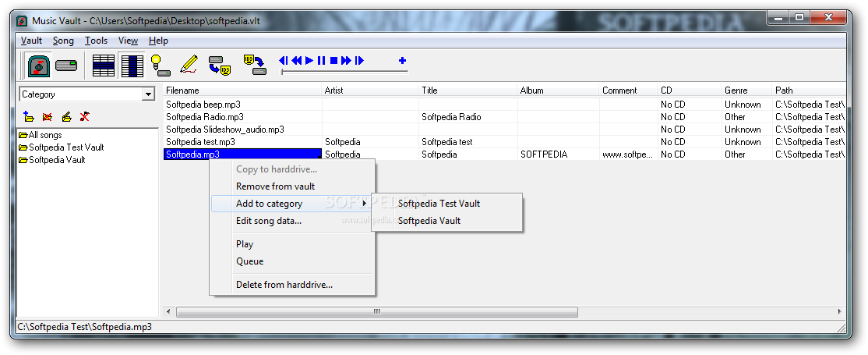Viewport: 868px width, 355px height.
Task: Click the gray CD drive toolbar icon
Action: click(66, 66)
